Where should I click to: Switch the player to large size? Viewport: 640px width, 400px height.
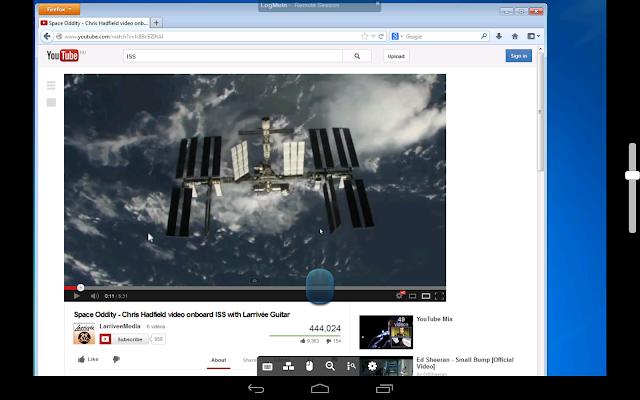tap(426, 296)
